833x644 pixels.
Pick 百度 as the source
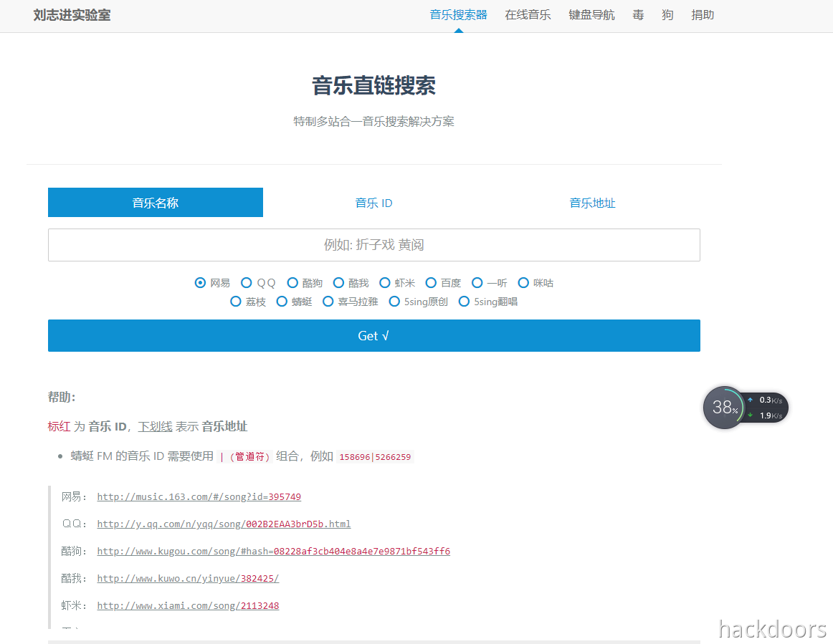pos(431,283)
